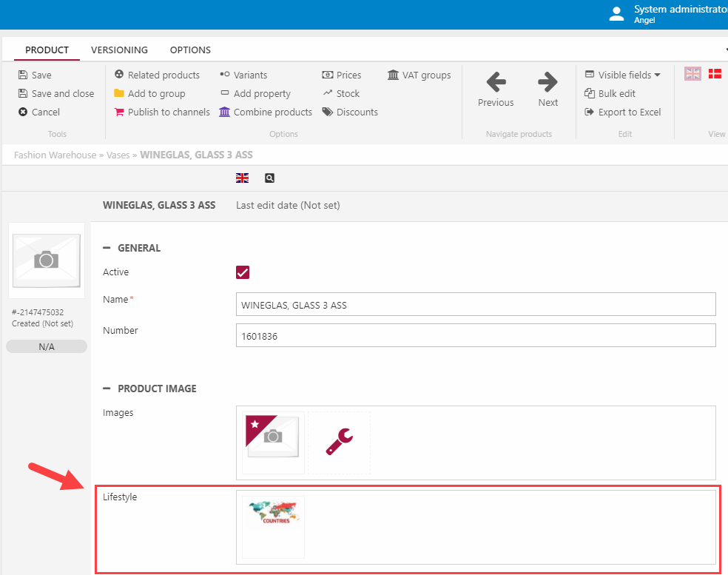Collapse the PRODUCT IMAGE section
Screen dimensions: 728x575
(x=107, y=389)
